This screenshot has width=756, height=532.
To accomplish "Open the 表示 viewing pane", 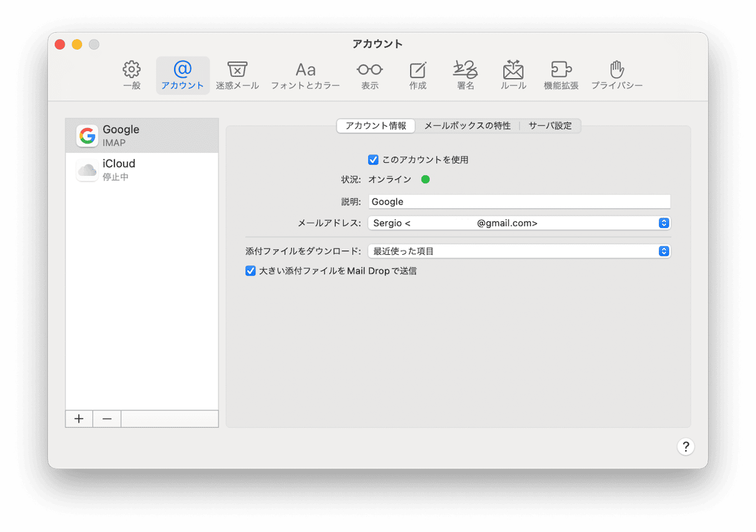I will (370, 75).
